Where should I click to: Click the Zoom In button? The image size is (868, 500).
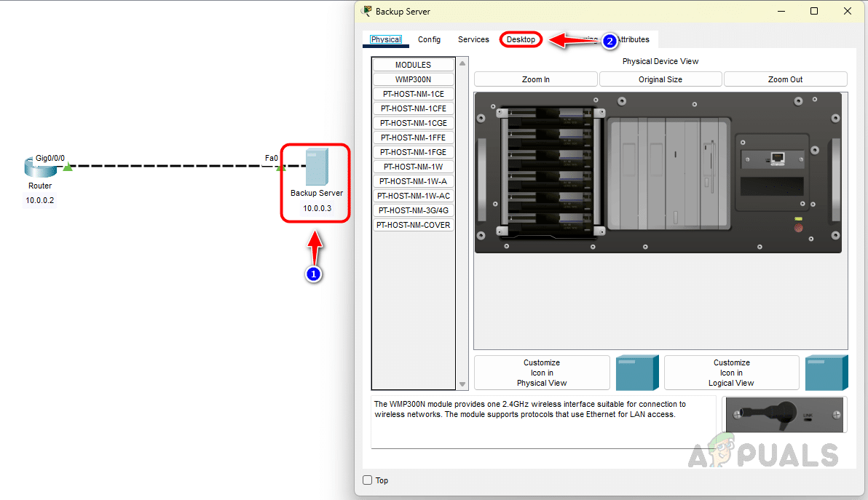click(536, 79)
